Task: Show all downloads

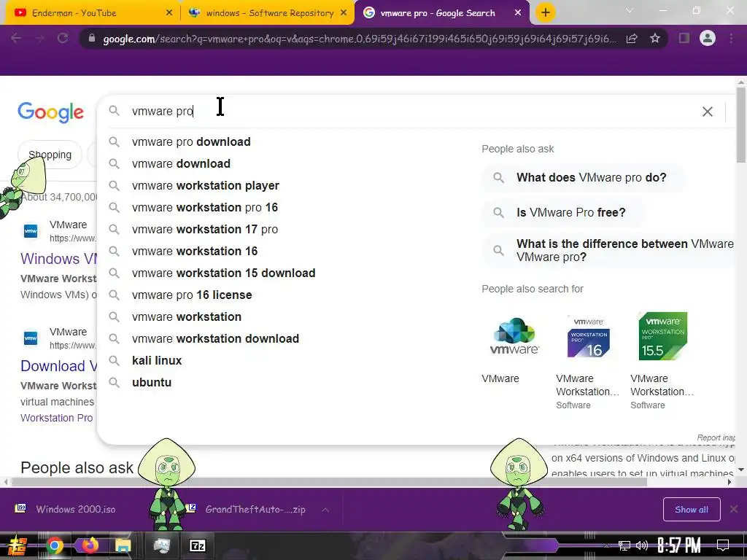Action: point(692,510)
